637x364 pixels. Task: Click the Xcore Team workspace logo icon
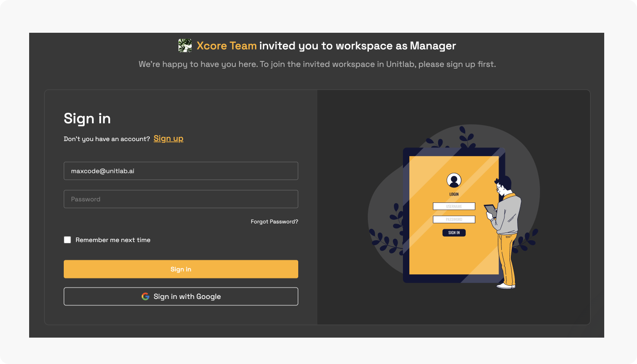(x=184, y=45)
